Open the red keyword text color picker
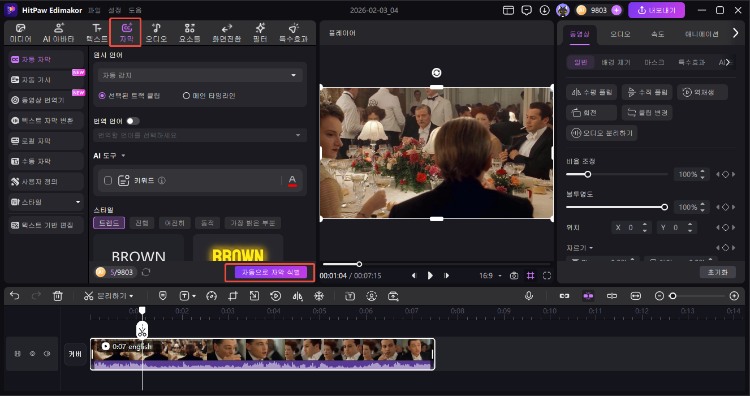750x396 pixels. click(x=292, y=180)
